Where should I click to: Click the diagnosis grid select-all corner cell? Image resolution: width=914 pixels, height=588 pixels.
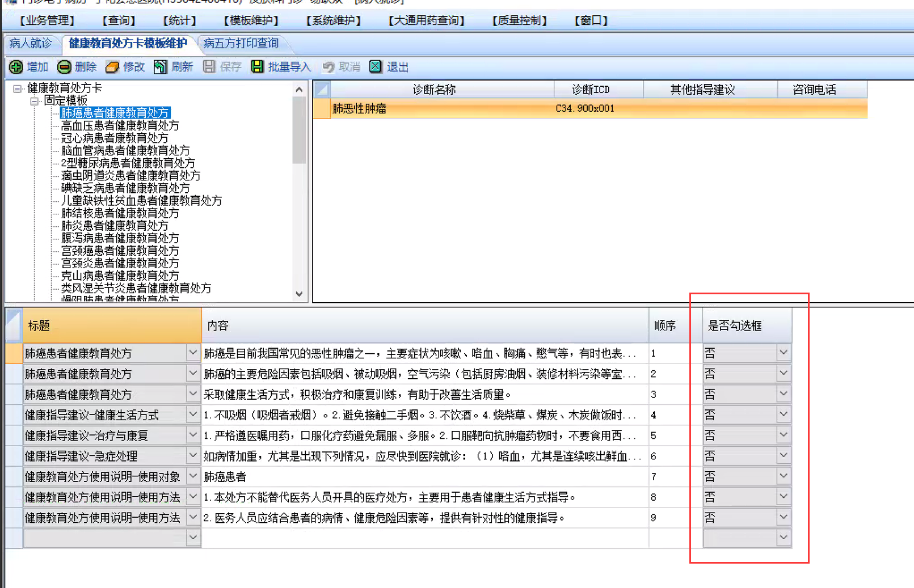(322, 90)
